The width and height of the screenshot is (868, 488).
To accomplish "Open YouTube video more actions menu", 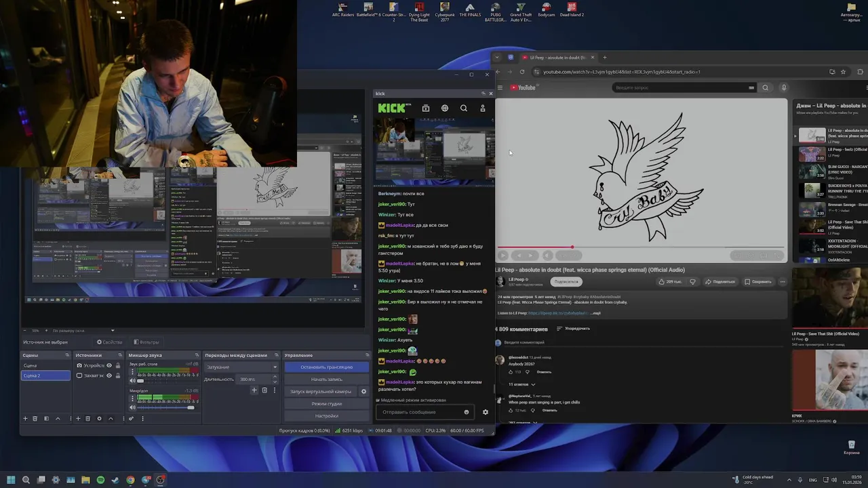I will [781, 282].
